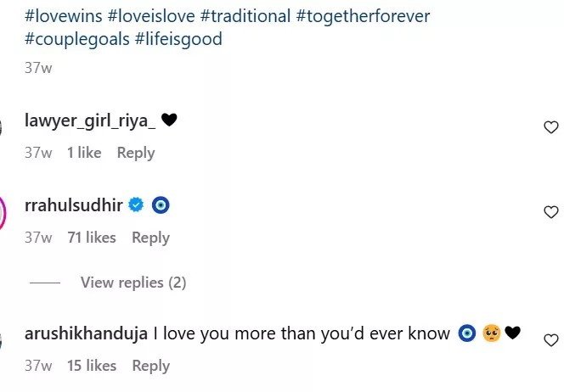Viewport: 564px width, 392px height.
Task: Open the #couplegoals hashtag
Action: pyautogui.click(x=76, y=40)
